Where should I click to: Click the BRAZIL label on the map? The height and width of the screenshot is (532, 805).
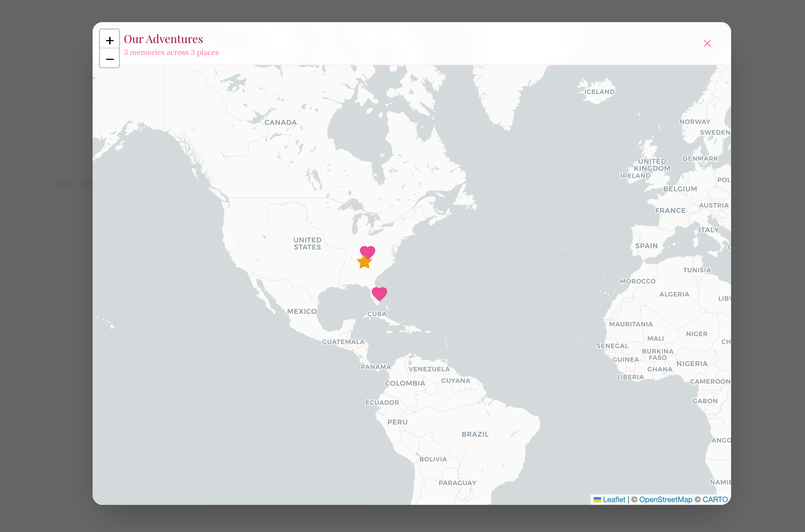point(475,434)
